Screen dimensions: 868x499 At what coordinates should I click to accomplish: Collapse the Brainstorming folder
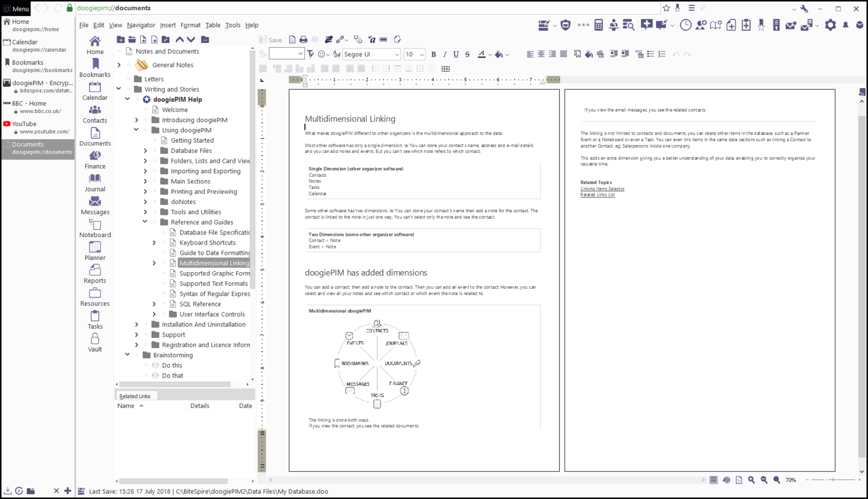tap(128, 355)
